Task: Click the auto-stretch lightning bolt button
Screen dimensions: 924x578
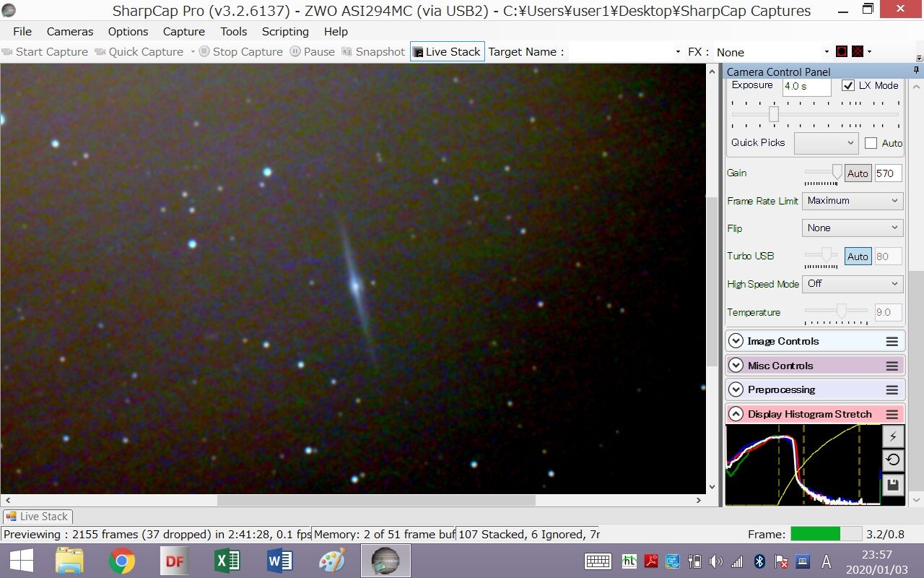Action: point(893,436)
